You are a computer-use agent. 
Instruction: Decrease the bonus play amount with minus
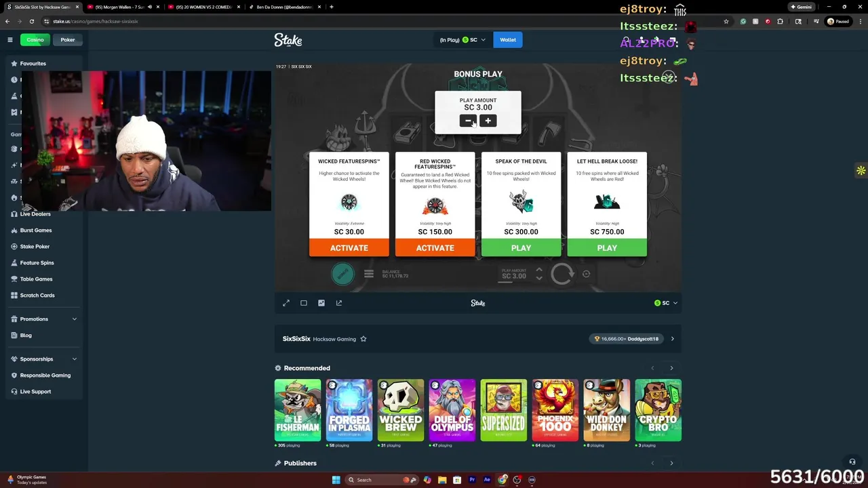pyautogui.click(x=468, y=121)
